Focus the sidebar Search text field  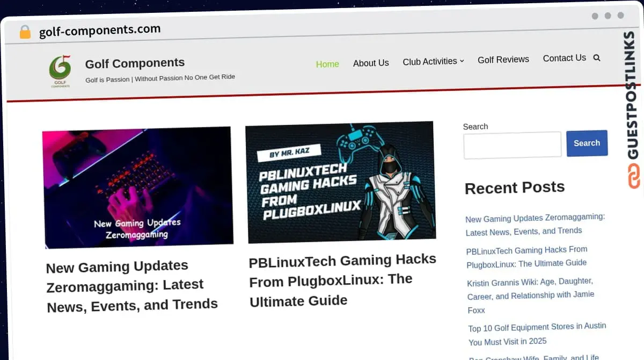pyautogui.click(x=512, y=145)
